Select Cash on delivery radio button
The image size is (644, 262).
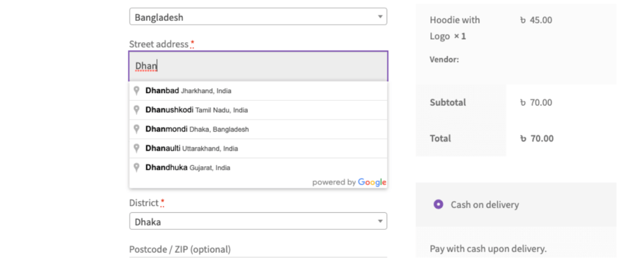tap(438, 205)
